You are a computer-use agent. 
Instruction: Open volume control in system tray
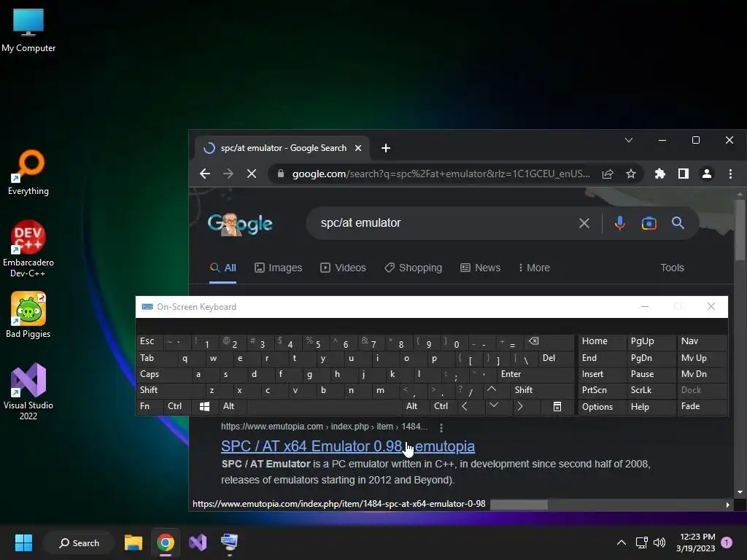(659, 542)
